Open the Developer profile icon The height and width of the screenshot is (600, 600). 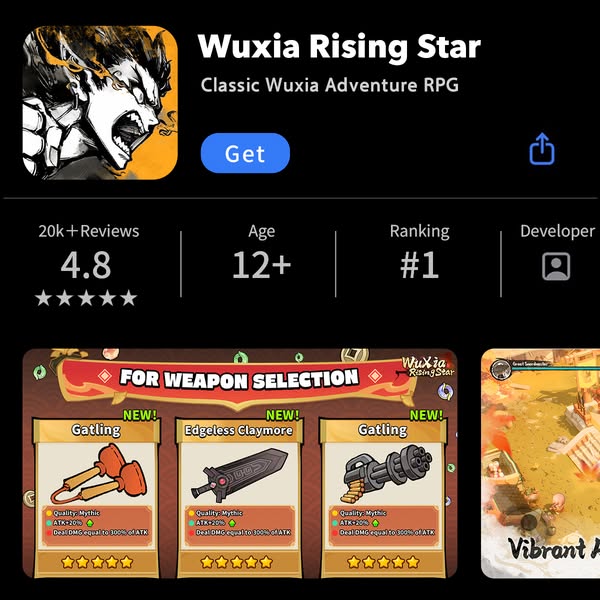pyautogui.click(x=556, y=266)
